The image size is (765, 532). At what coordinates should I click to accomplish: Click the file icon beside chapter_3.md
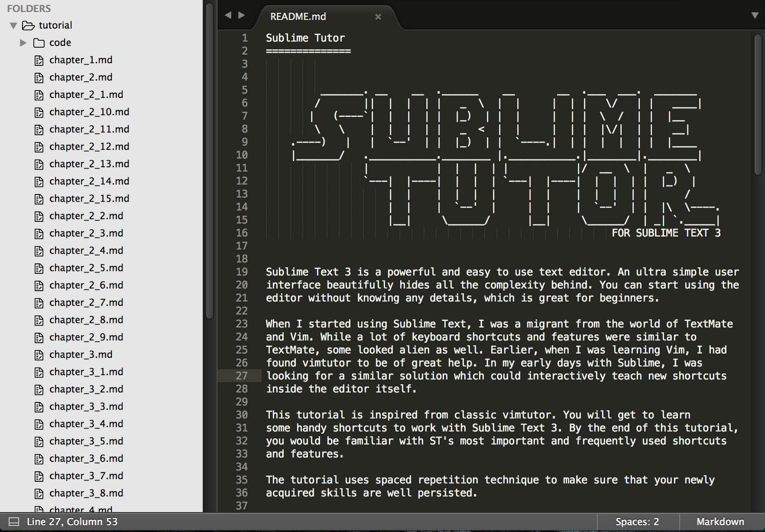point(39,354)
